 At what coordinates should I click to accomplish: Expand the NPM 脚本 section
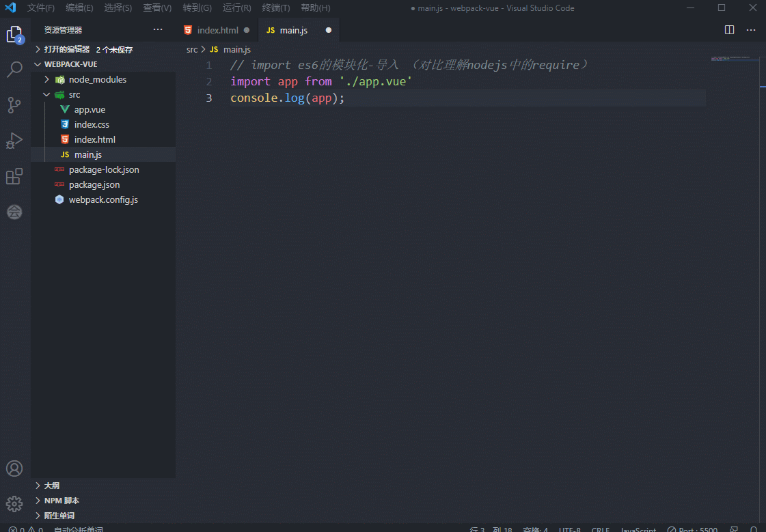coord(61,501)
